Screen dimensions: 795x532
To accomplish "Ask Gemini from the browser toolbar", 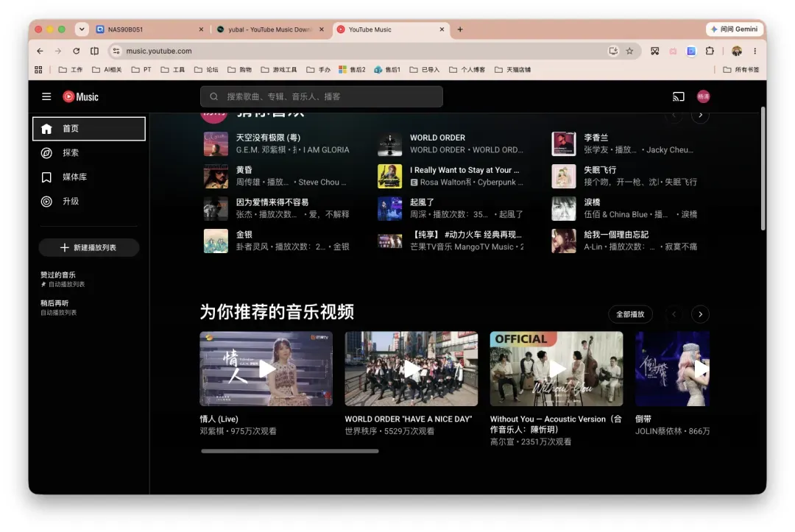I will tap(734, 29).
